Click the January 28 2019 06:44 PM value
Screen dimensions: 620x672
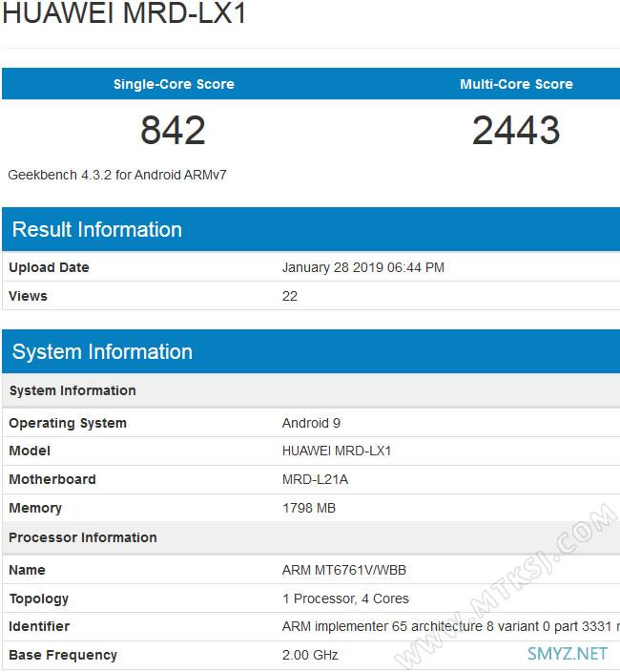[363, 267]
